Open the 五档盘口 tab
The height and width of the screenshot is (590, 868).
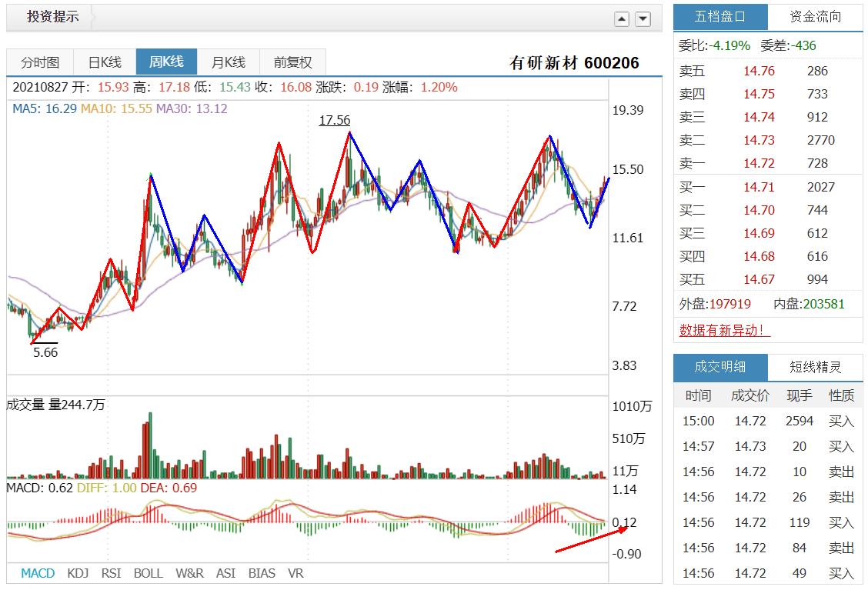click(720, 17)
